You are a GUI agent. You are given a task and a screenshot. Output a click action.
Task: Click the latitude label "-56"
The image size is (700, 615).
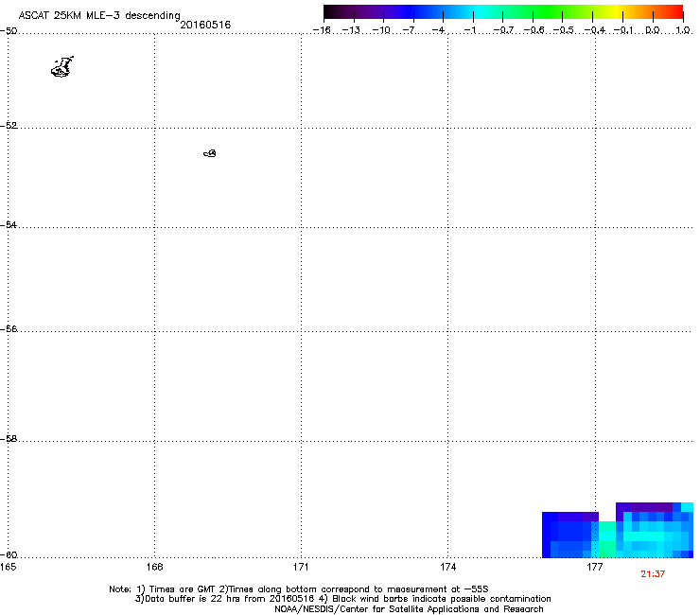(9, 329)
